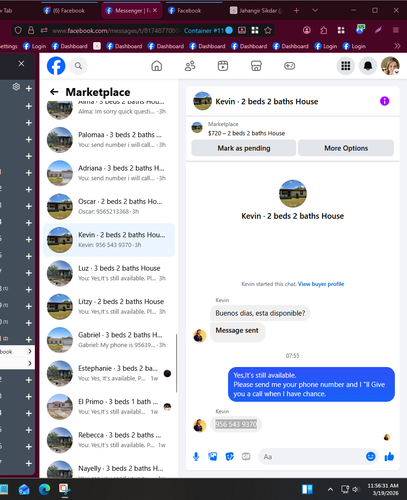407x500 pixels.
Task: Open the volume icon in system tray
Action: pyautogui.click(x=356, y=489)
